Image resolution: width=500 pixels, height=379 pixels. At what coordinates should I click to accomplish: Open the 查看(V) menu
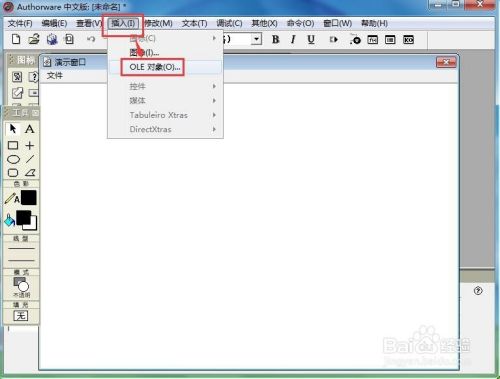coord(89,23)
